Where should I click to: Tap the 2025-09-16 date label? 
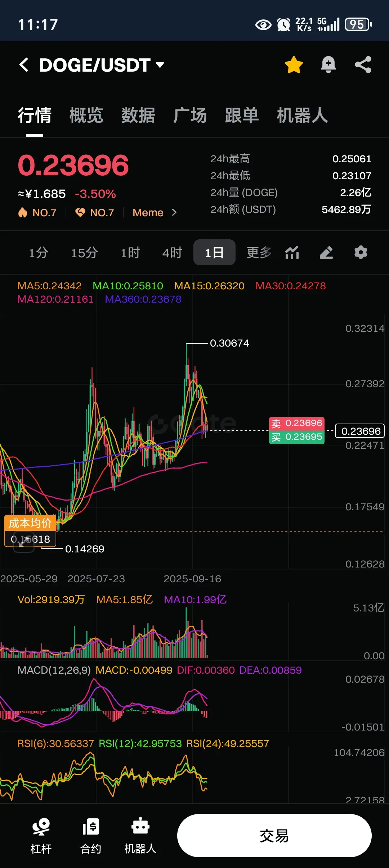coord(192,579)
